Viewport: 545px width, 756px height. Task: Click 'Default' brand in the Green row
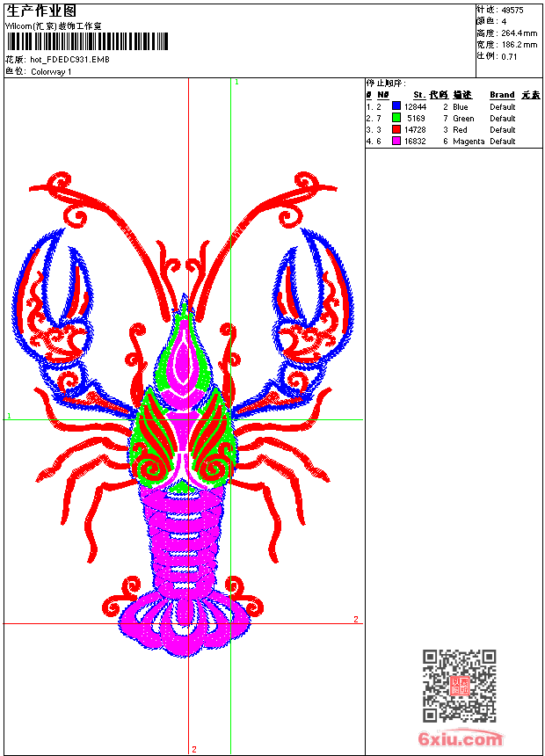click(x=503, y=118)
